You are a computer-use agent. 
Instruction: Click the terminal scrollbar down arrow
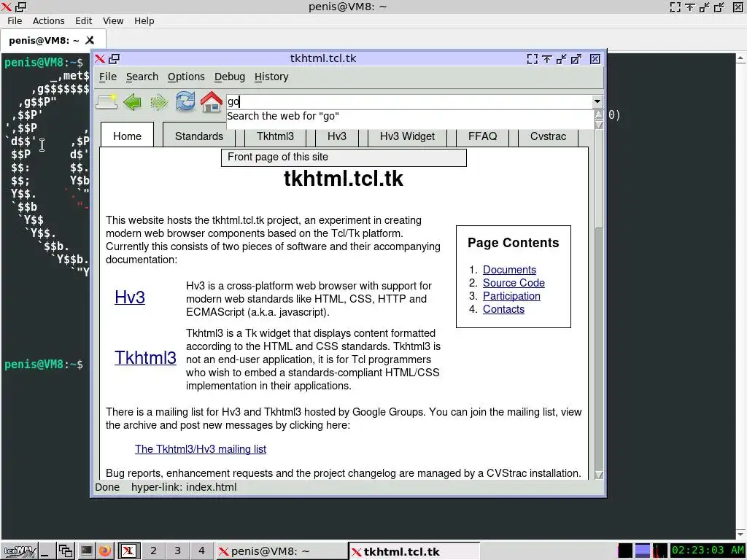(740, 534)
